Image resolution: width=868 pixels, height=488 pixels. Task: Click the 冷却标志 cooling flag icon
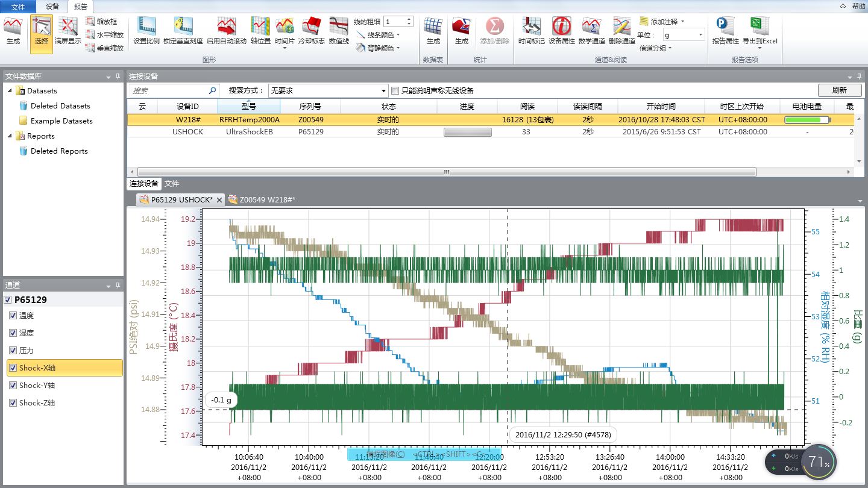(312, 27)
